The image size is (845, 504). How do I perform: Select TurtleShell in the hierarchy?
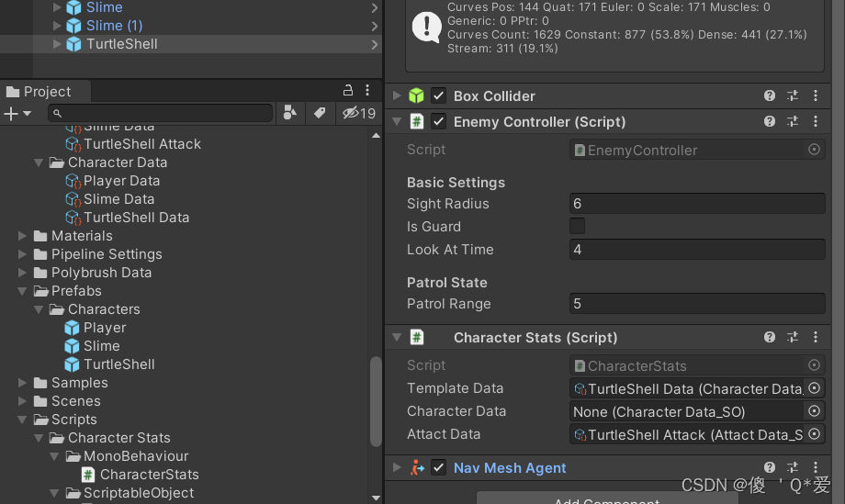121,44
